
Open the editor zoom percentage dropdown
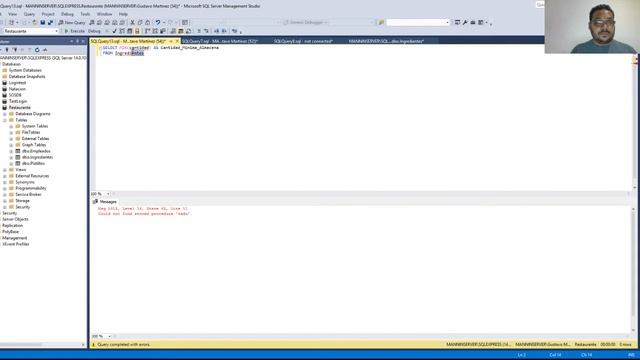point(108,194)
